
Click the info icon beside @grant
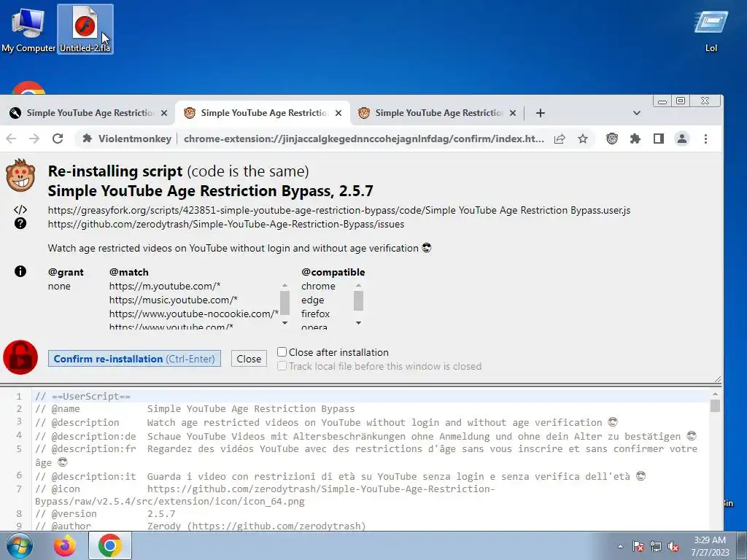tap(20, 271)
